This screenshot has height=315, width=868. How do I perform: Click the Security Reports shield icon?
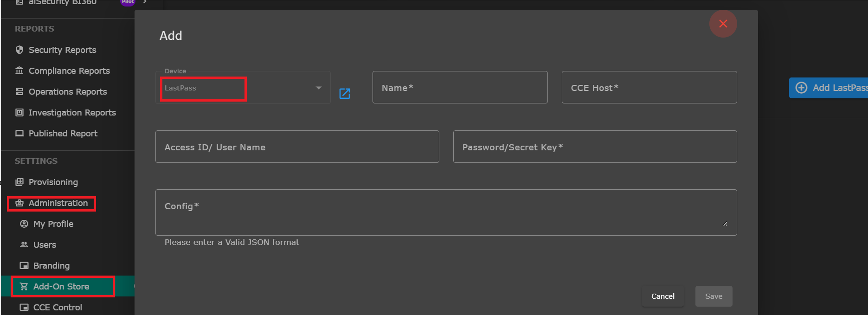19,50
